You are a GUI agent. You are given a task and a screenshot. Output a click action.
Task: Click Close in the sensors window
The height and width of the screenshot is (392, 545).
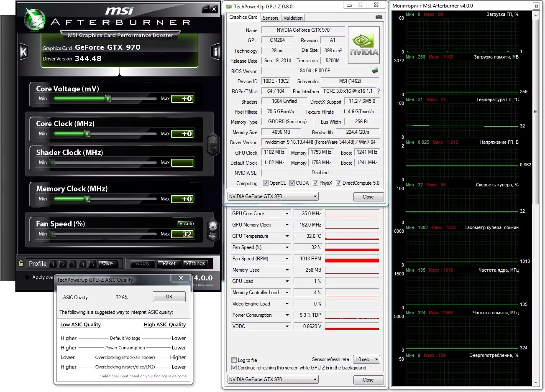point(368,380)
